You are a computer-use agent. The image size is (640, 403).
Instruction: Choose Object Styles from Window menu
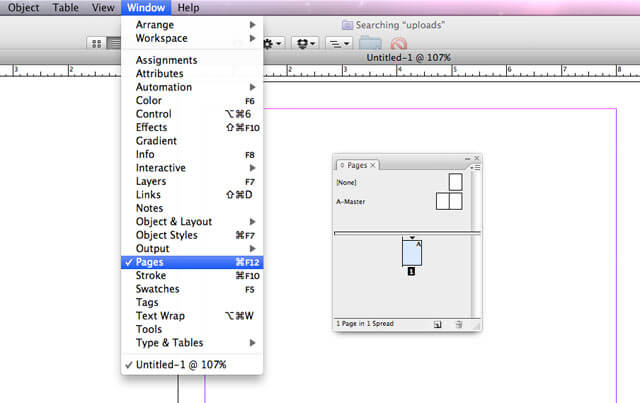192,235
